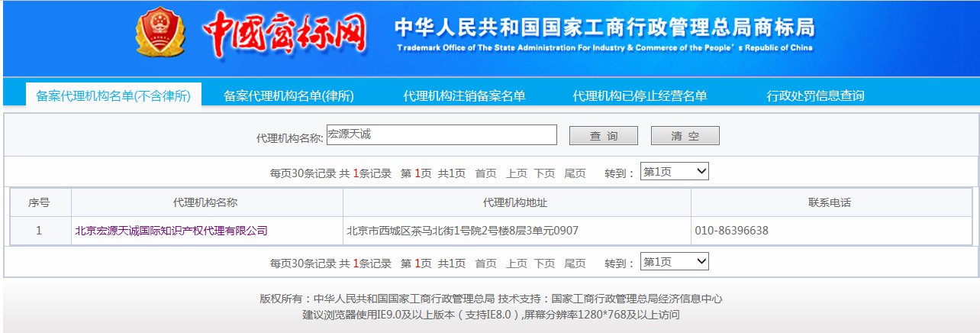Screen dimensions: 980x333
Task: Select phone number 010-86396638
Action: [731, 231]
